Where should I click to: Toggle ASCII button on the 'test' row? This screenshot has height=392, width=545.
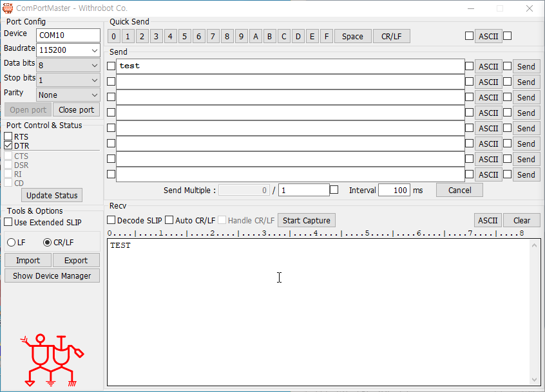488,67
